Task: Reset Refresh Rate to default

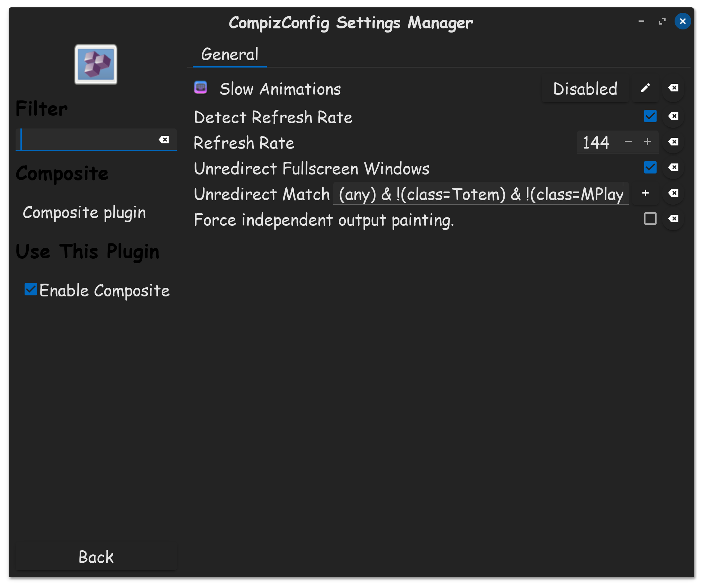Action: tap(673, 142)
